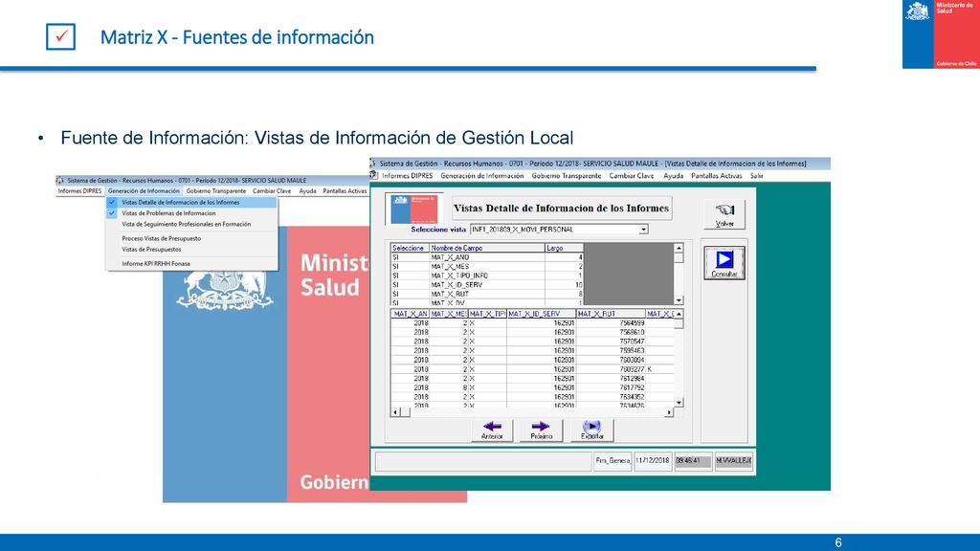The height and width of the screenshot is (551, 980).
Task: Click the MAT_X_MES data grid column header
Action: (x=449, y=314)
